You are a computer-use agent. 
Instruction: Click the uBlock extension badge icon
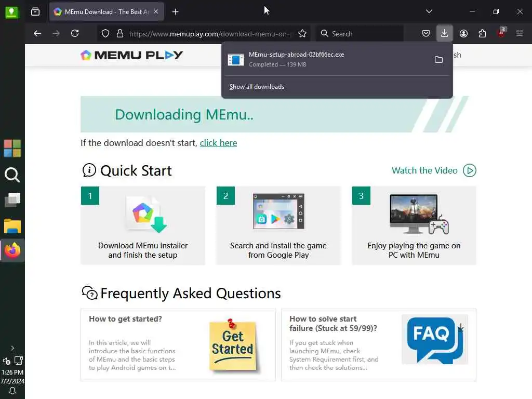(501, 33)
